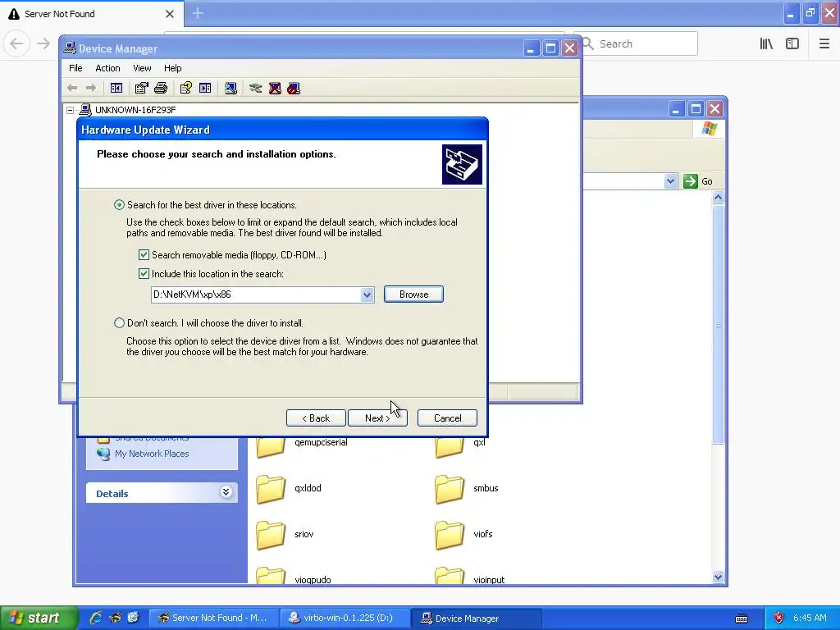Toggle the action pane toolbar icon
This screenshot has width=840, height=630.
[x=205, y=88]
